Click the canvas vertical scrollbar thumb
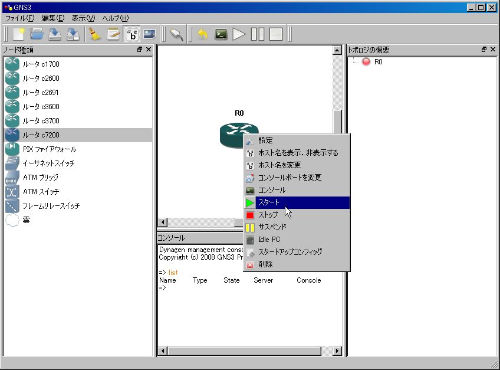Screen dimensions: 500x370 click(x=337, y=122)
